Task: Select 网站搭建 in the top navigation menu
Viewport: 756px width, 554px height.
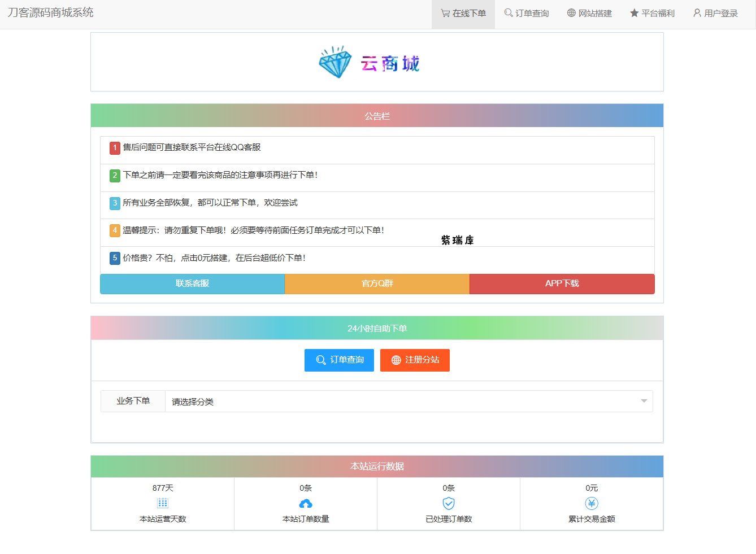Action: [588, 13]
